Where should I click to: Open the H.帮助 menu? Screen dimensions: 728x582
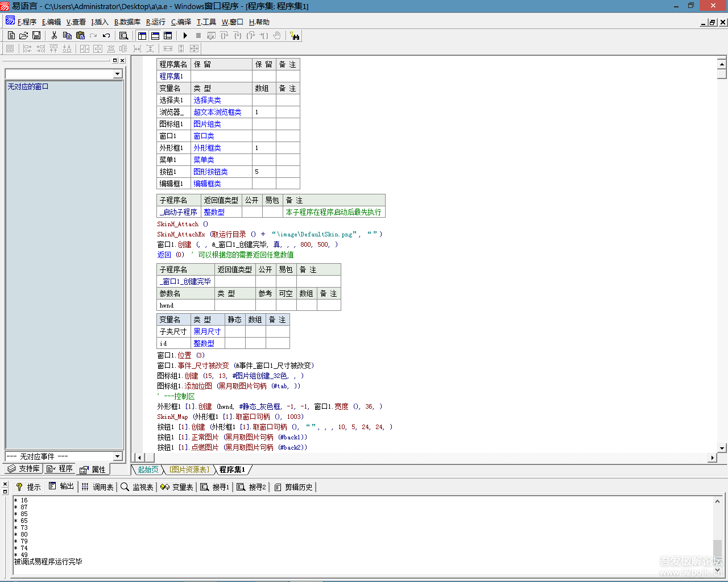point(259,22)
